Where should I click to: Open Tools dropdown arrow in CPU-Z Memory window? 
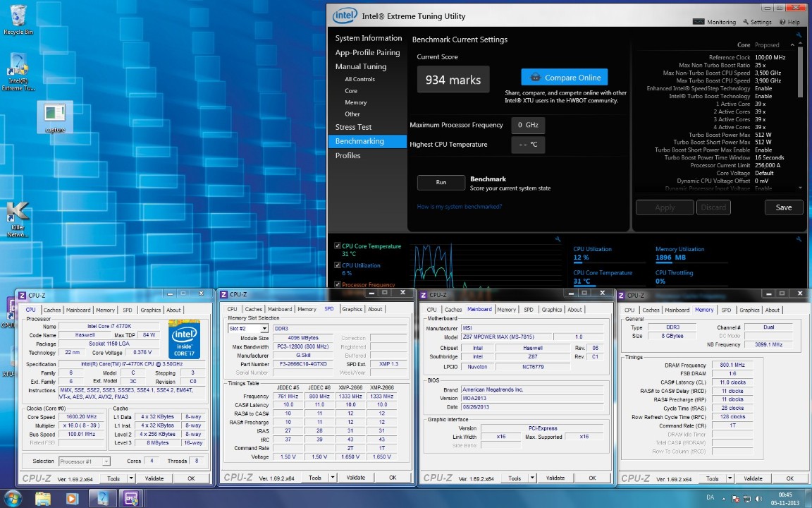(730, 478)
